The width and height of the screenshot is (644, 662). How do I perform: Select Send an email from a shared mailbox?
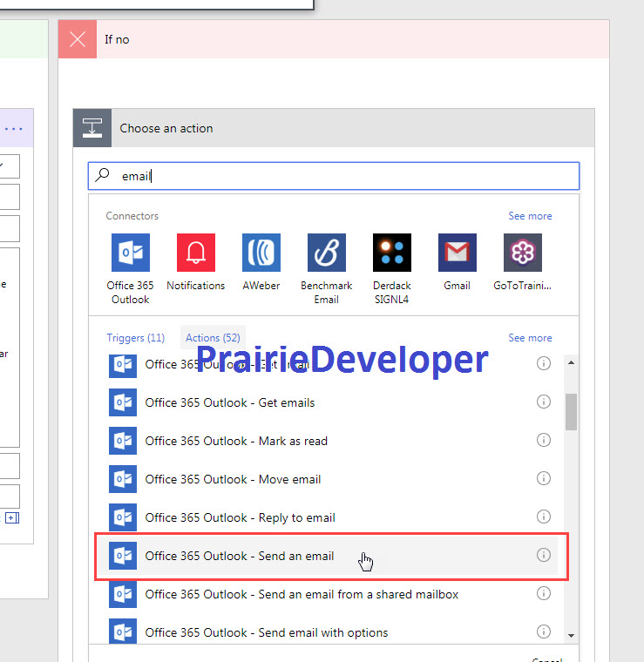tap(329, 594)
